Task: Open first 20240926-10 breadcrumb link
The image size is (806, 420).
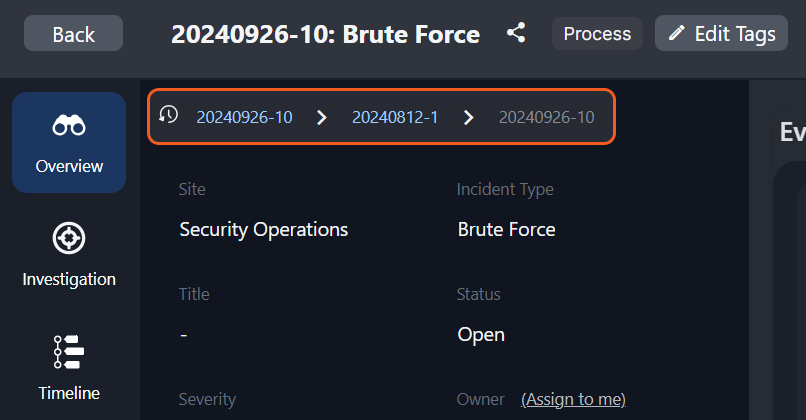Action: click(x=244, y=117)
